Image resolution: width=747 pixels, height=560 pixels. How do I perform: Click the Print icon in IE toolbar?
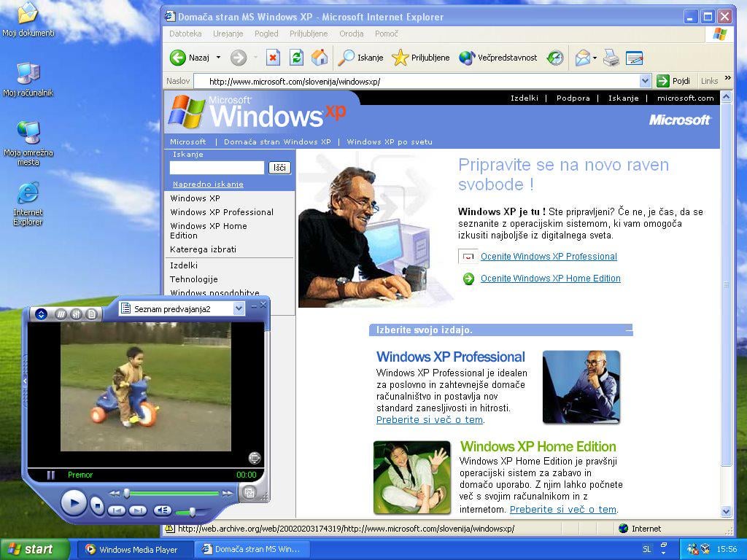(611, 58)
